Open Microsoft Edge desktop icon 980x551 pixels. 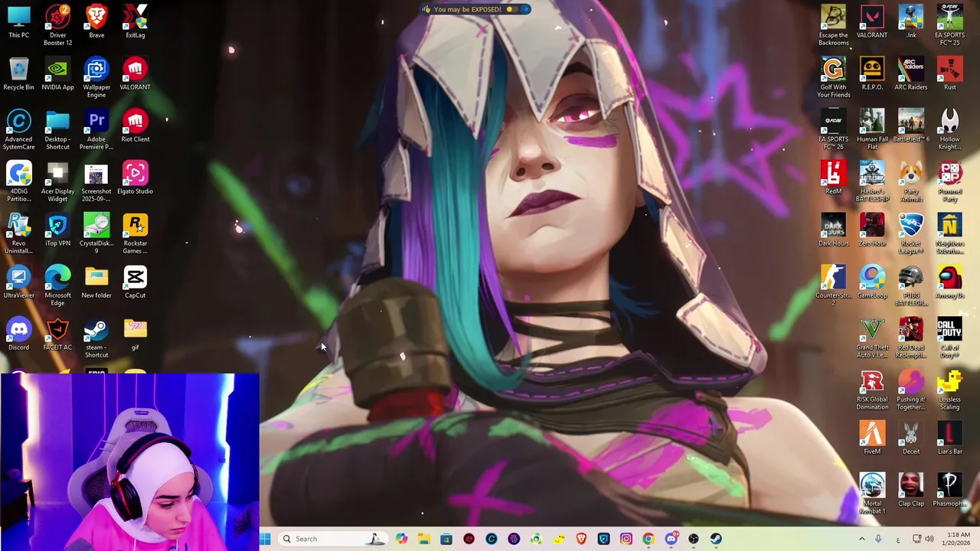[x=57, y=285]
